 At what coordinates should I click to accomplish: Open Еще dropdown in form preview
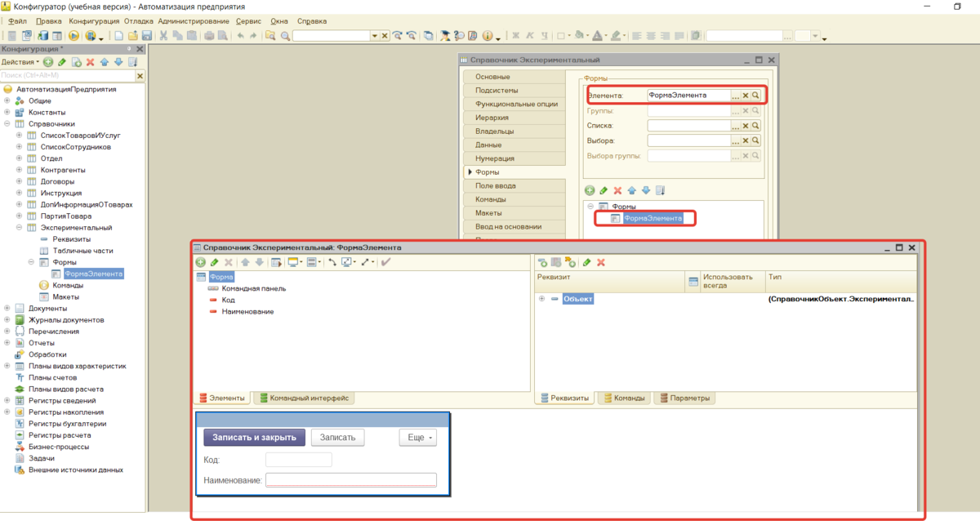(x=418, y=438)
